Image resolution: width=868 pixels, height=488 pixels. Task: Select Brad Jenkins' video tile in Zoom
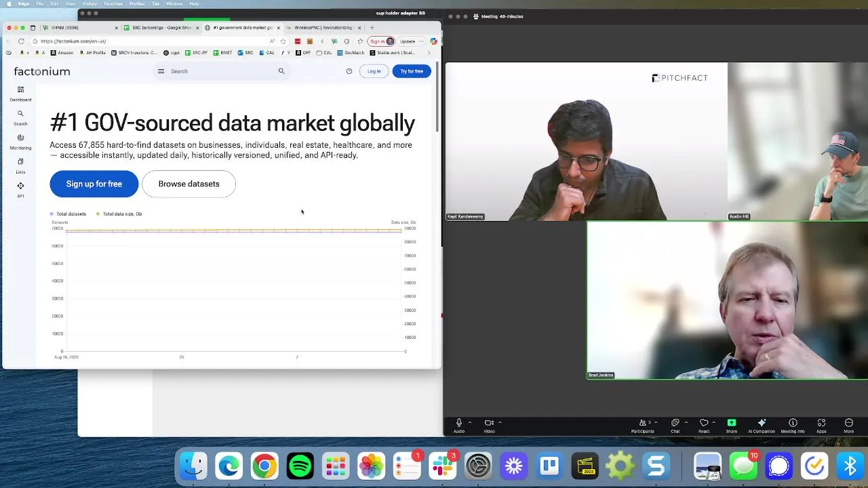pos(727,300)
